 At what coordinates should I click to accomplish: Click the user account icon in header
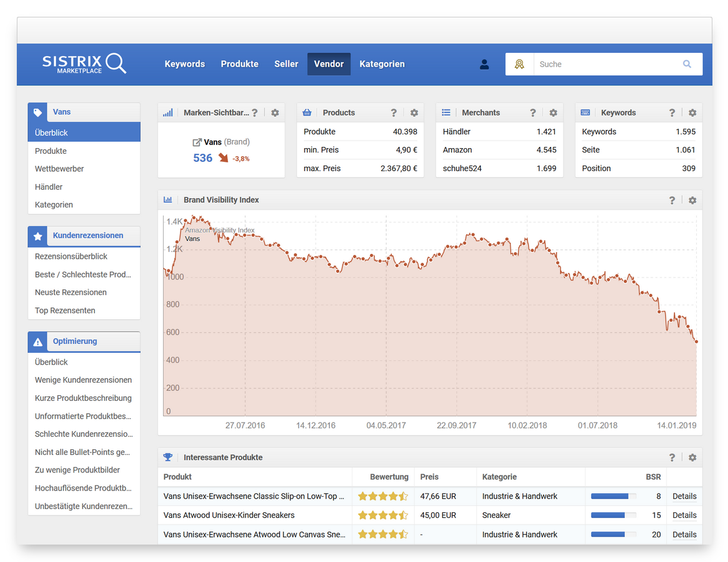click(484, 64)
